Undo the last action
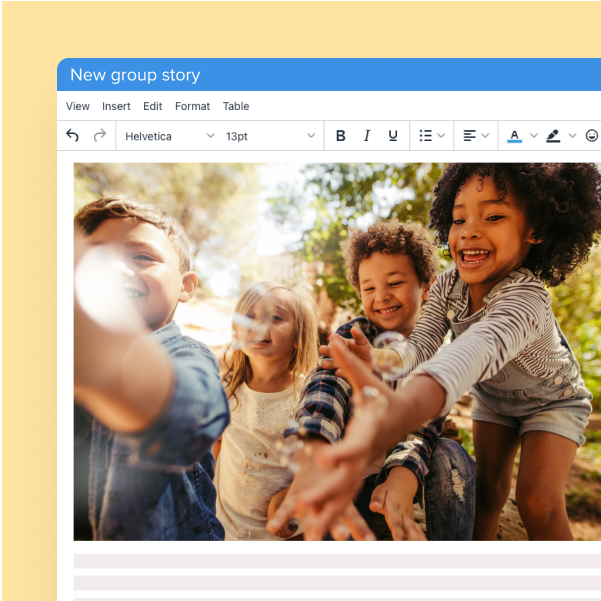The width and height of the screenshot is (601, 601). [x=72, y=136]
